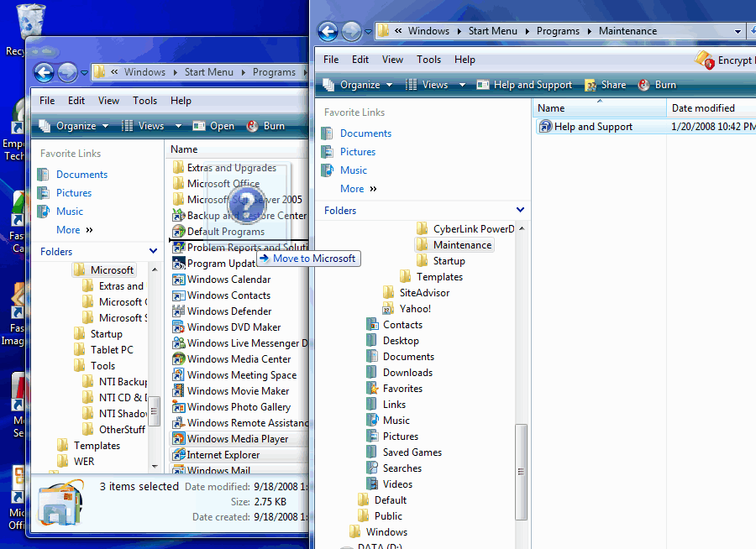Open Edit menu in Maintenance window
The height and width of the screenshot is (549, 756).
click(360, 60)
